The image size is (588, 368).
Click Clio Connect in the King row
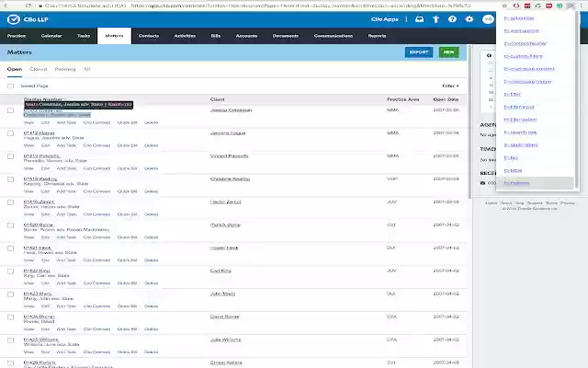[96, 283]
